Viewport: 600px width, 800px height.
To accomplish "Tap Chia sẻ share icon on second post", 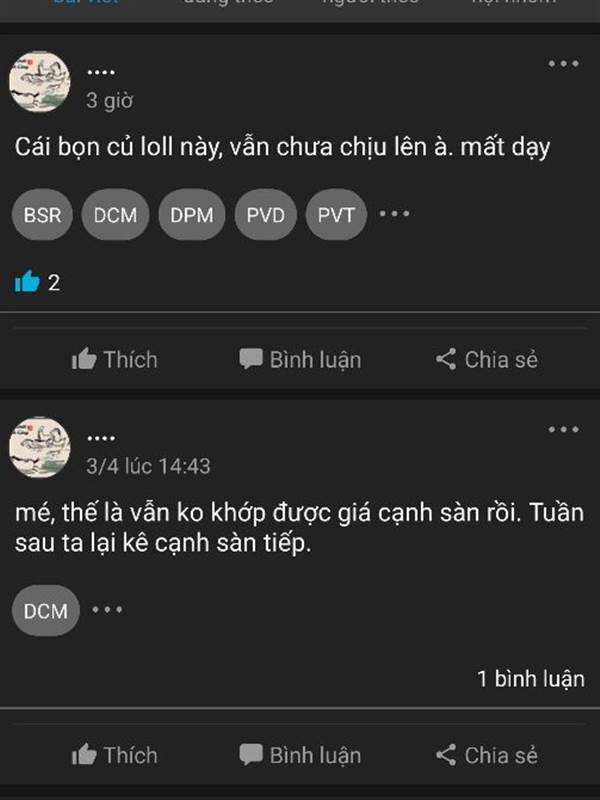I will tap(446, 755).
